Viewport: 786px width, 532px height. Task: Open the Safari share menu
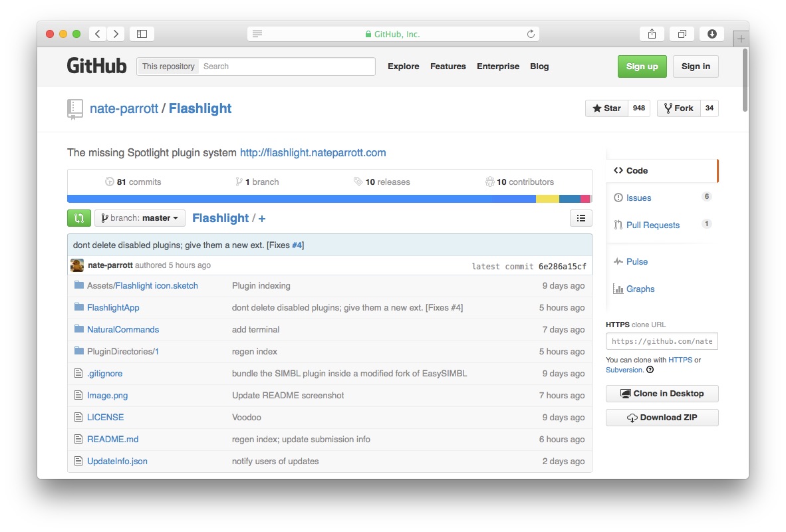[652, 34]
